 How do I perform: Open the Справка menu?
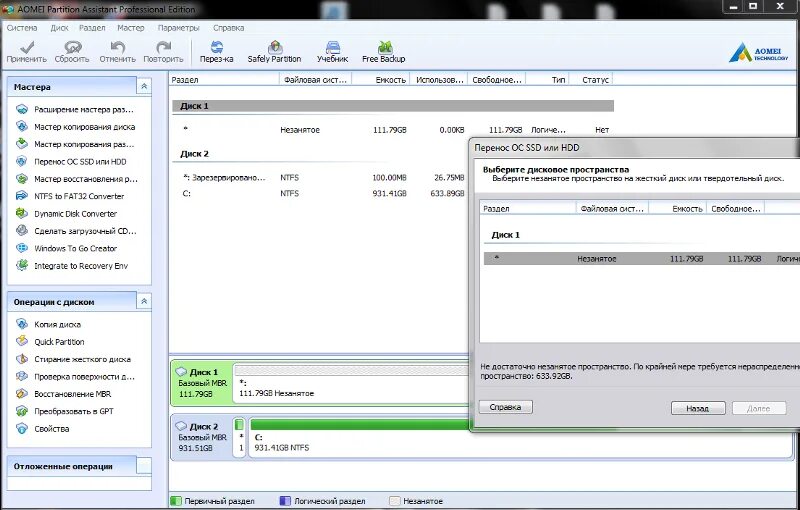228,28
